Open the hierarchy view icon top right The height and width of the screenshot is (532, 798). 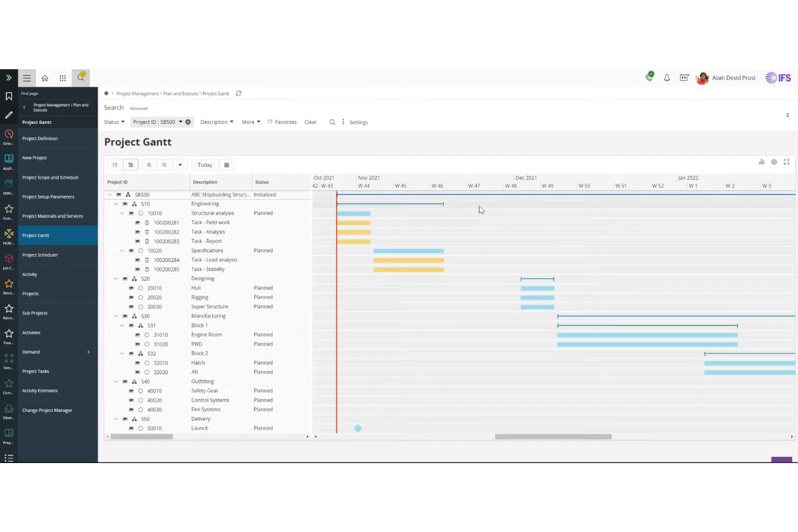coord(761,162)
